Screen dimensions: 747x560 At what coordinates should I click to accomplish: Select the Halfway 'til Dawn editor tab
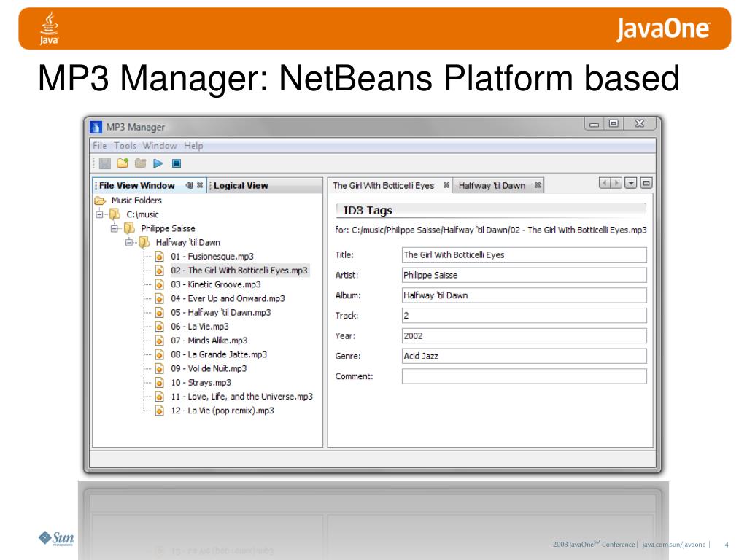492,186
